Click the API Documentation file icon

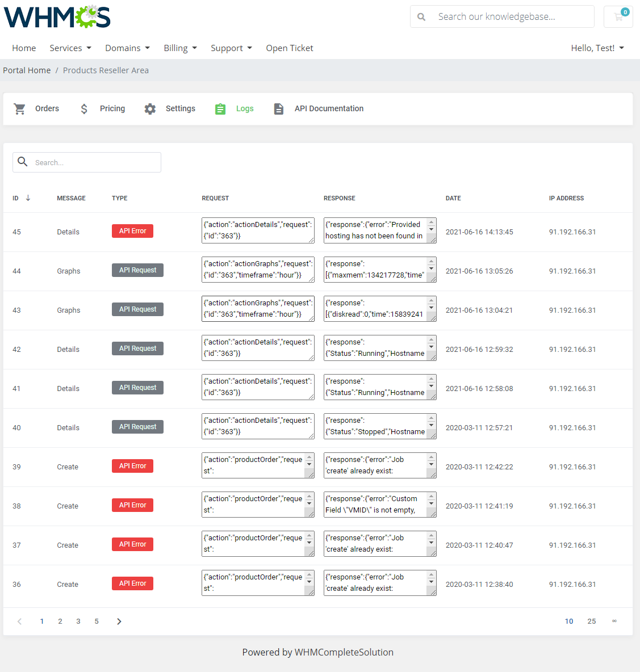(279, 109)
